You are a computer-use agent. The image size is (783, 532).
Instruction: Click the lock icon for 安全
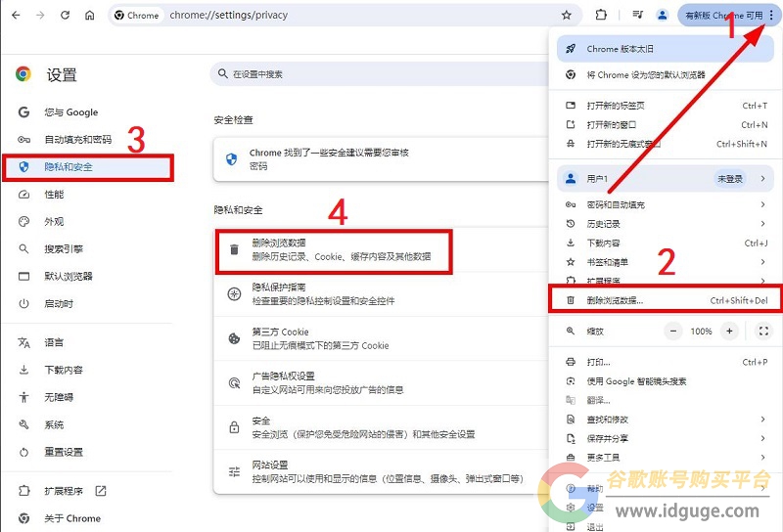(x=234, y=427)
